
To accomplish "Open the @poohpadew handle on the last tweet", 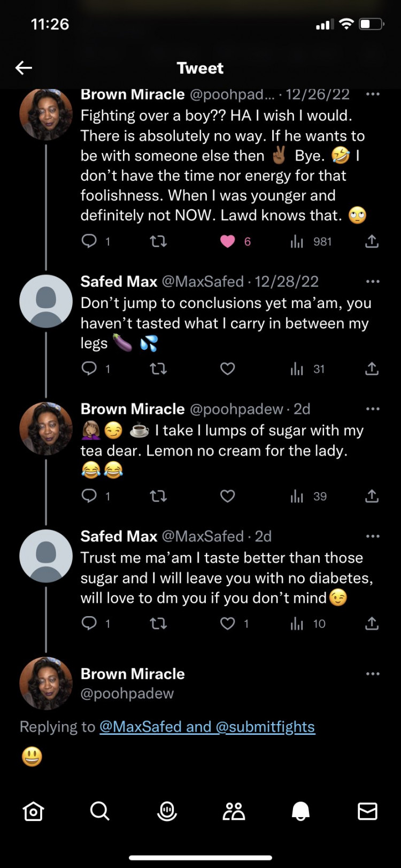I will pos(127,694).
